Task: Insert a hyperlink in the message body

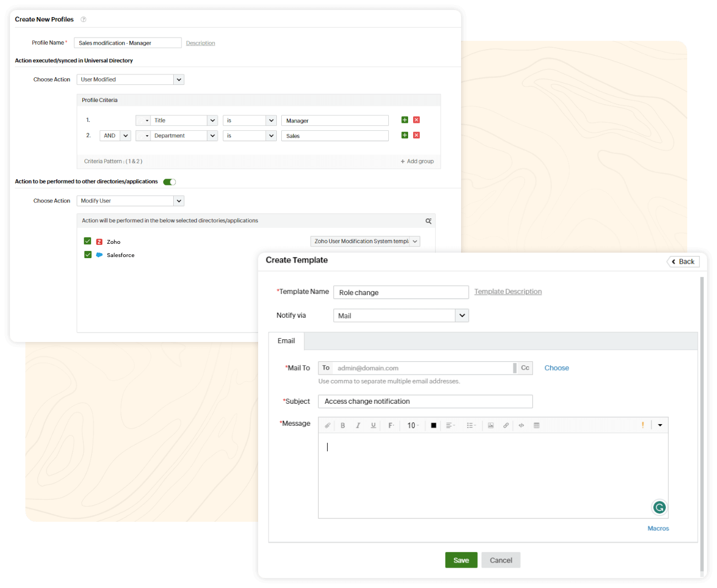Action: pos(506,425)
